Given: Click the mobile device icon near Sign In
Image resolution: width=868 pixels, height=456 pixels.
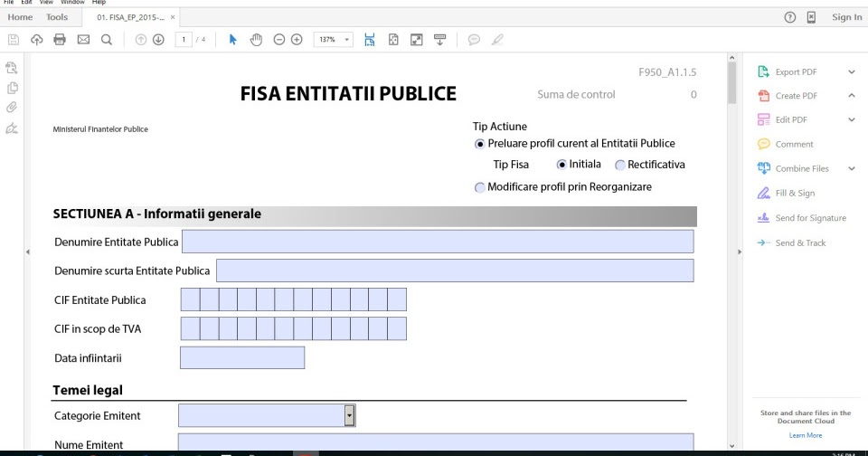Looking at the screenshot, I should point(811,17).
